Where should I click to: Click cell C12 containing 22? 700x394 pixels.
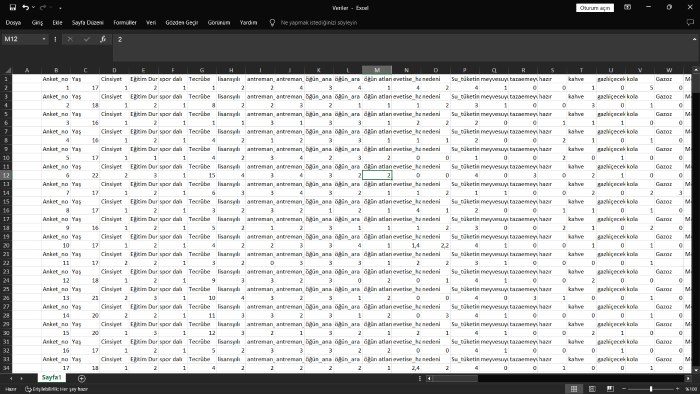click(85, 175)
